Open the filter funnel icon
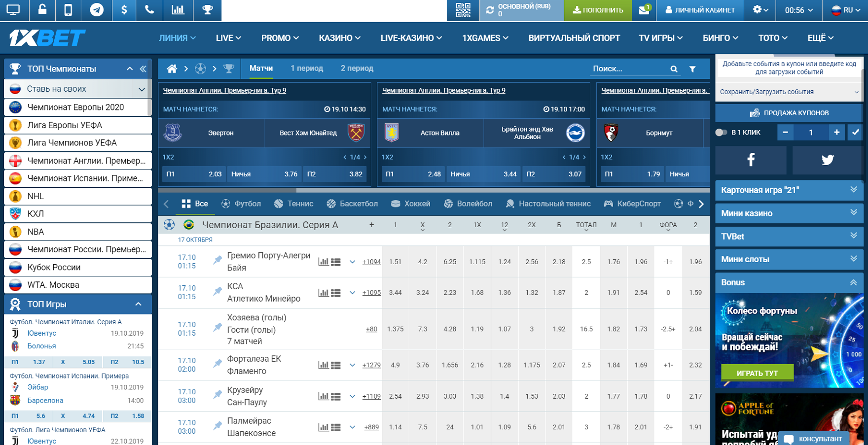 click(692, 69)
